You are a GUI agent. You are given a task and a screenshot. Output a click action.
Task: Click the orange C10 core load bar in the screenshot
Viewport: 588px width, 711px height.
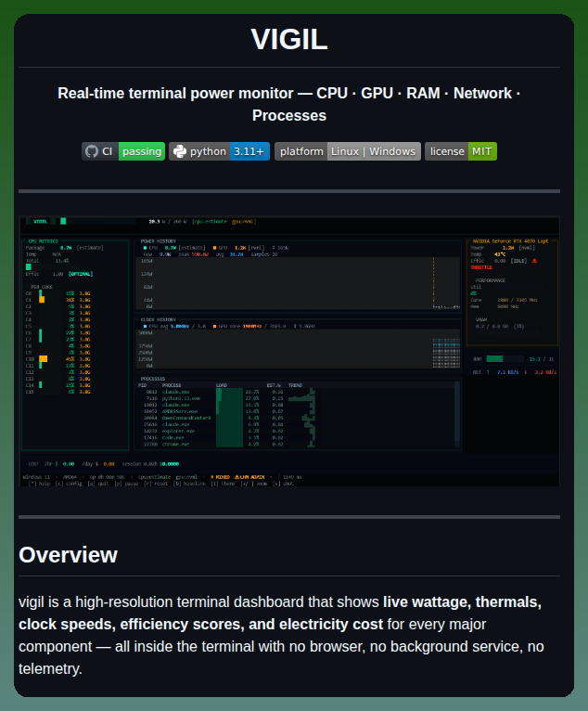coord(43,359)
